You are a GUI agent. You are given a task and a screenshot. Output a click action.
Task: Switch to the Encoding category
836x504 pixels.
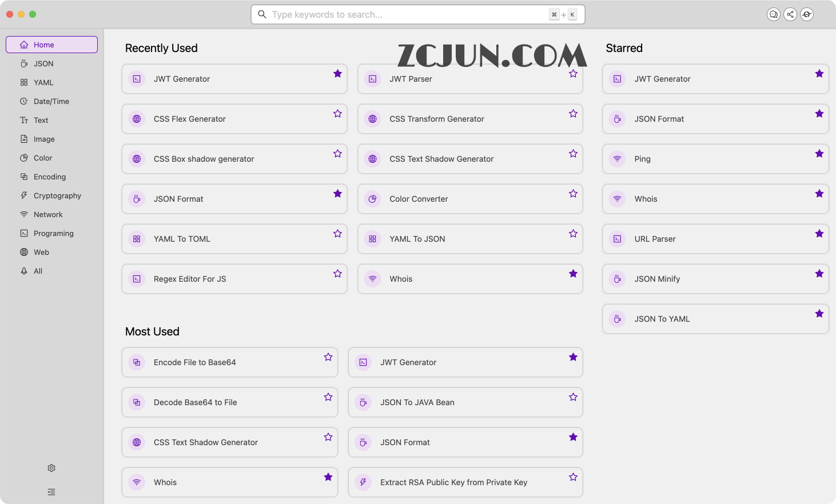(x=50, y=177)
